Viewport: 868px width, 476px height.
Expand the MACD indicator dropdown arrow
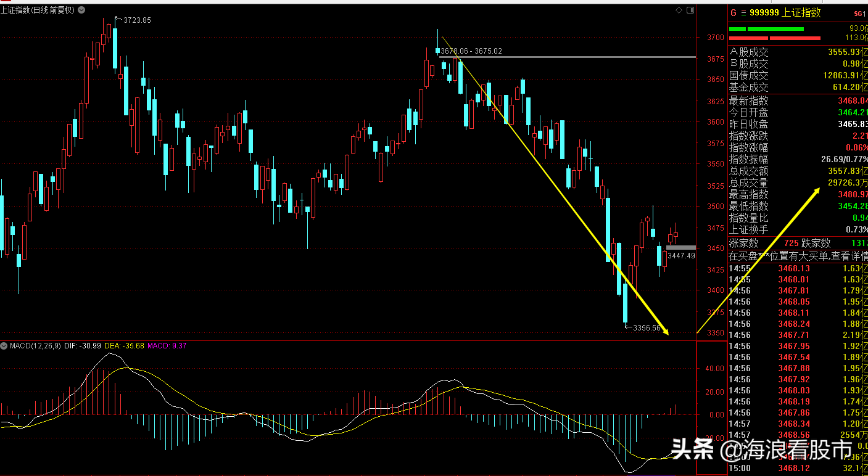(x=4, y=346)
